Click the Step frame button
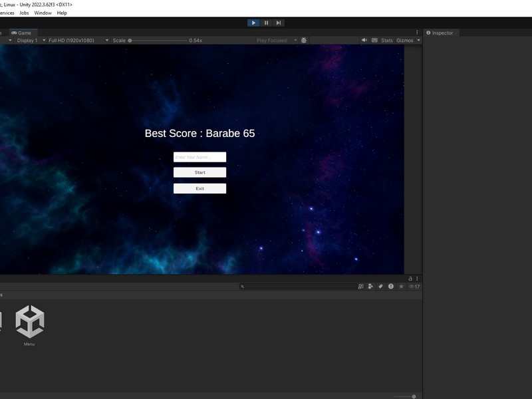Screen dimensions: 532x399 point(279,23)
